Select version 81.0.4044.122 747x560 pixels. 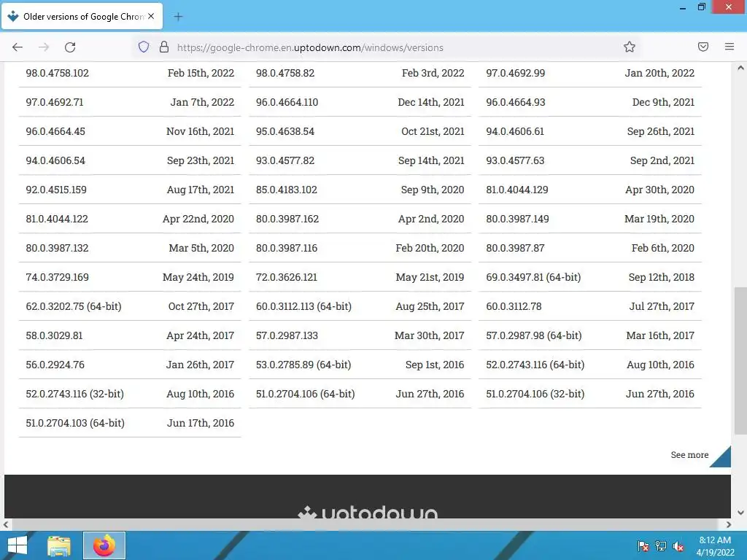tap(130, 219)
